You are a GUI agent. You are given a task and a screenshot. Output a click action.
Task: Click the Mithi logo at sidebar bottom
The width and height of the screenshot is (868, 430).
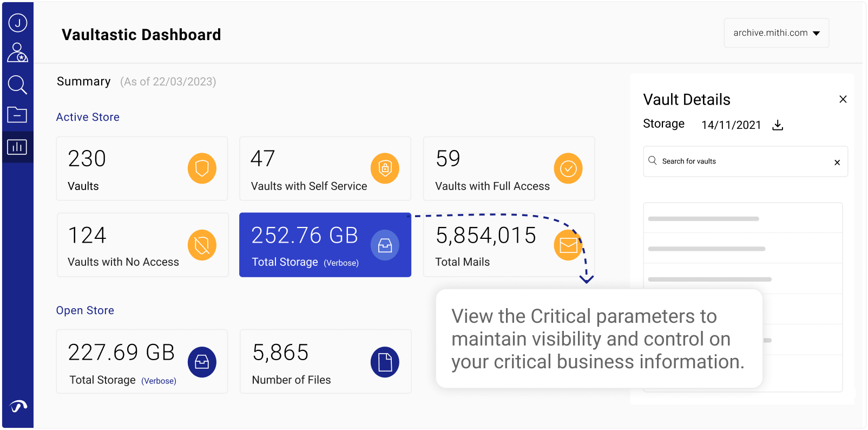(x=18, y=406)
